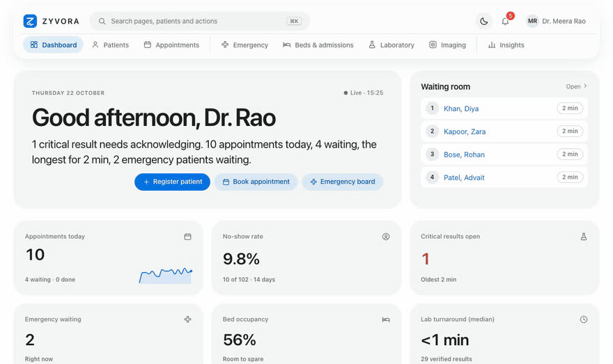Click flask icon on Critical results card
Image resolution: width=613 pixels, height=364 pixels.
coord(584,237)
